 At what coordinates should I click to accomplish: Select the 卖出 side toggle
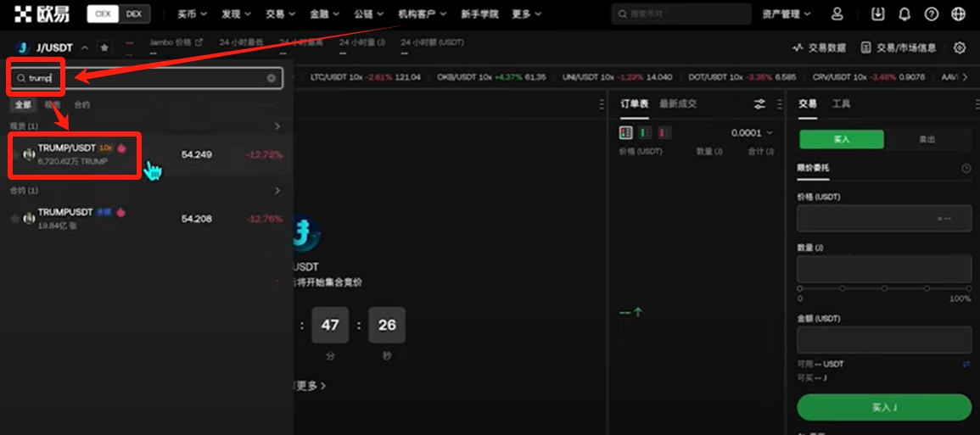pyautogui.click(x=927, y=139)
